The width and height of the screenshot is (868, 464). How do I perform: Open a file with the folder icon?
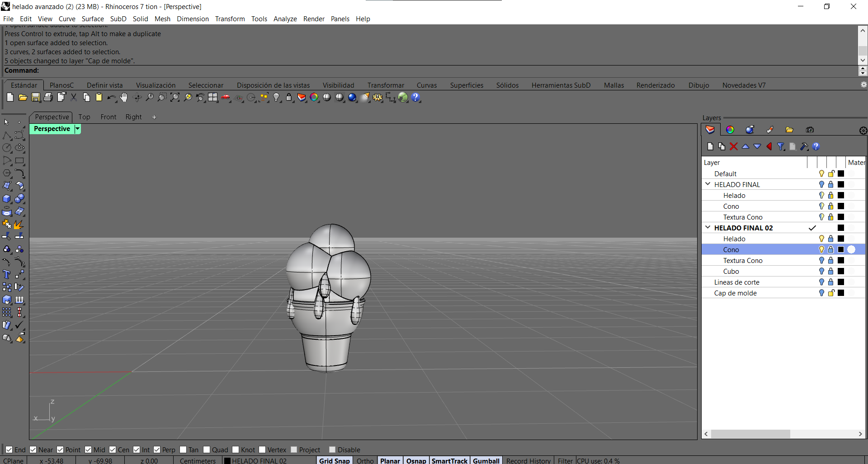(x=23, y=97)
